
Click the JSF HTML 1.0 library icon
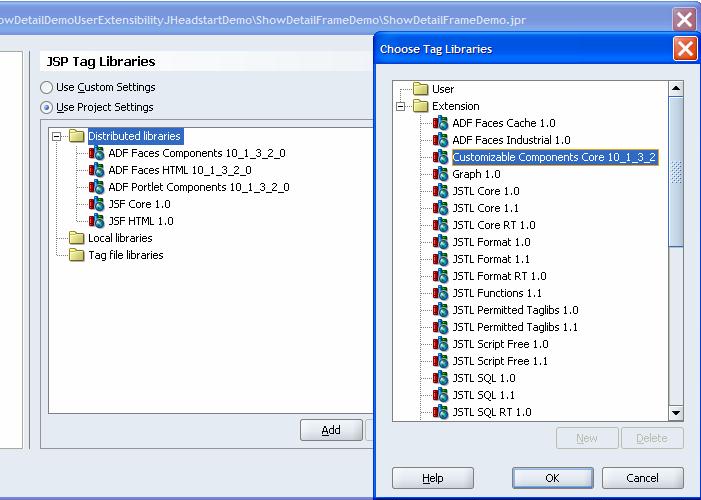pyautogui.click(x=96, y=221)
